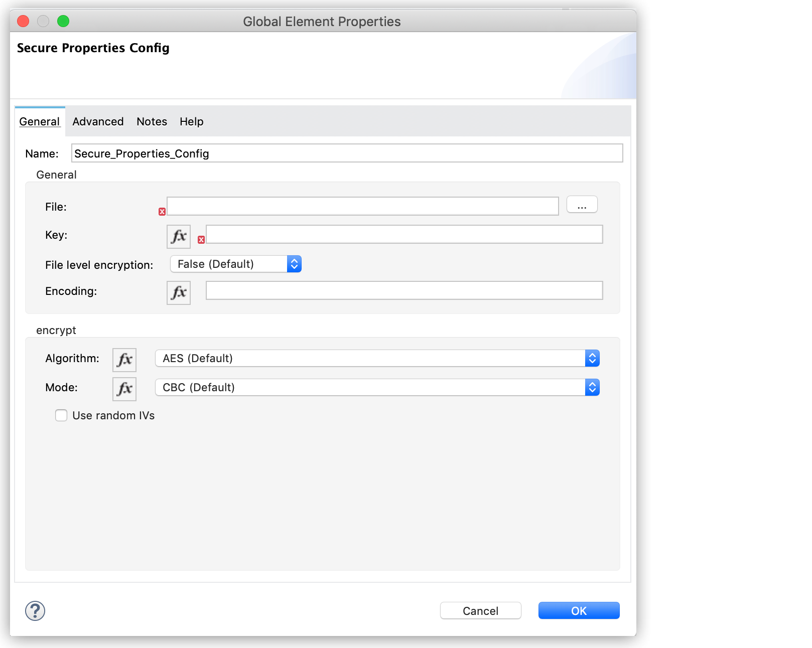
Task: Change the Algorithm from AES Default
Action: [592, 358]
